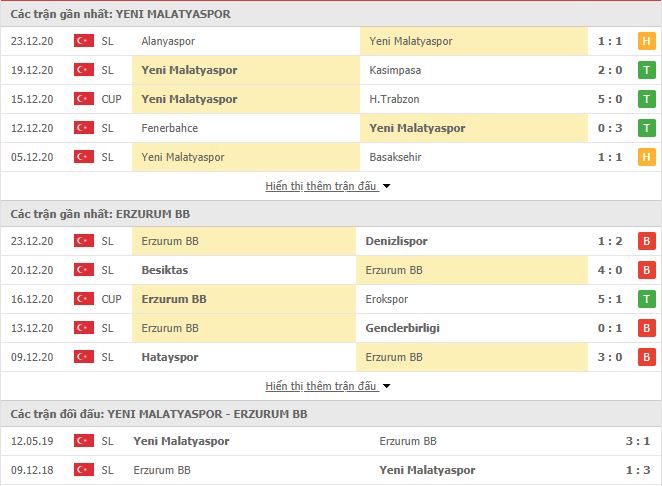
Task: Open the Denizlispor team link
Action: [x=396, y=241]
